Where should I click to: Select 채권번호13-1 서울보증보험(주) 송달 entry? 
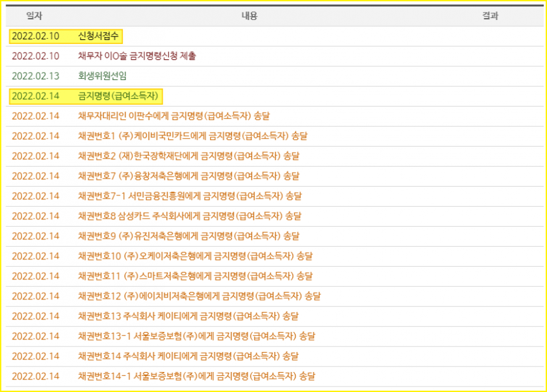tap(196, 336)
